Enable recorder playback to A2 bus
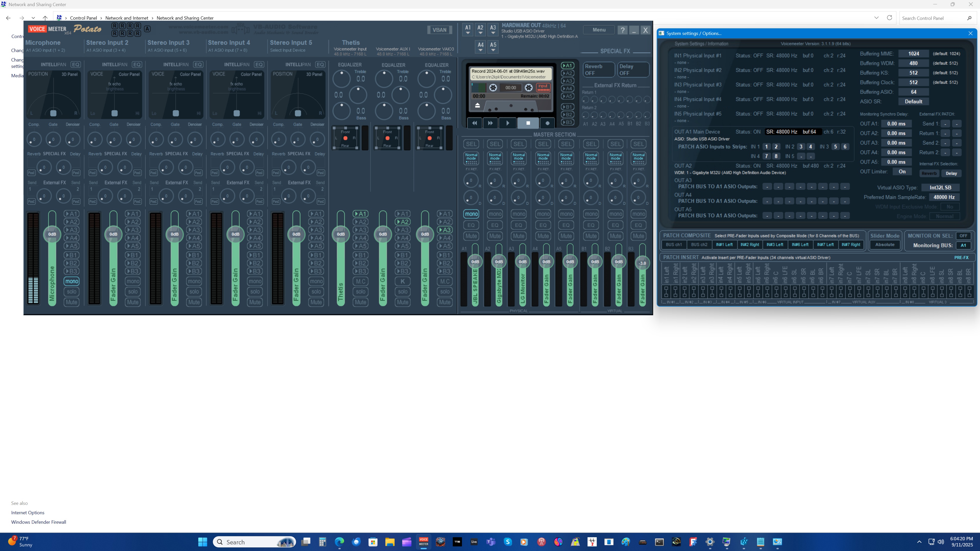The width and height of the screenshot is (980, 551). pyautogui.click(x=568, y=73)
